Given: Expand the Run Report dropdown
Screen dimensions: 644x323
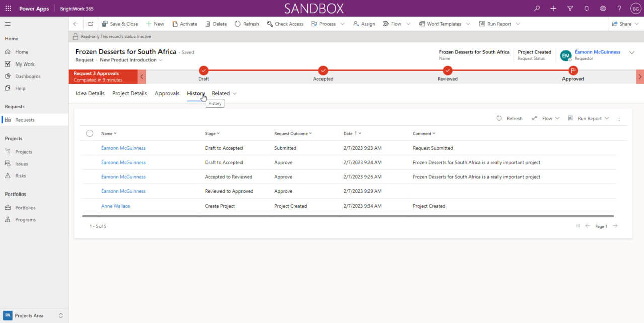Looking at the screenshot, I should 518,23.
